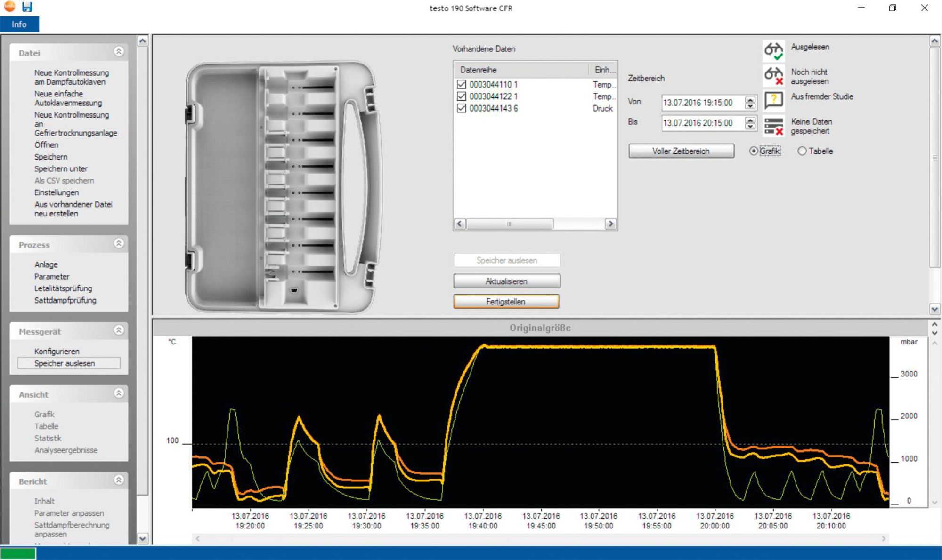Image resolution: width=942 pixels, height=560 pixels.
Task: Select the Tabelle radio button
Action: pos(802,151)
